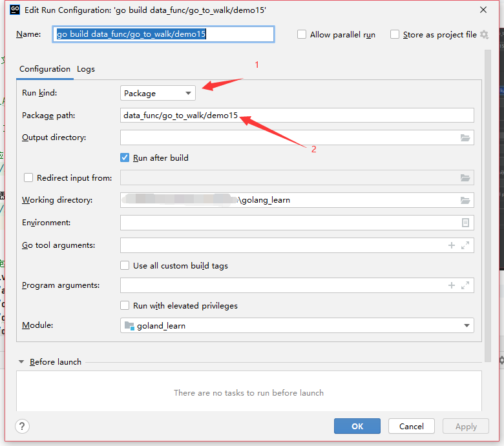Switch to the Logs tab
The image size is (504, 446).
point(86,69)
